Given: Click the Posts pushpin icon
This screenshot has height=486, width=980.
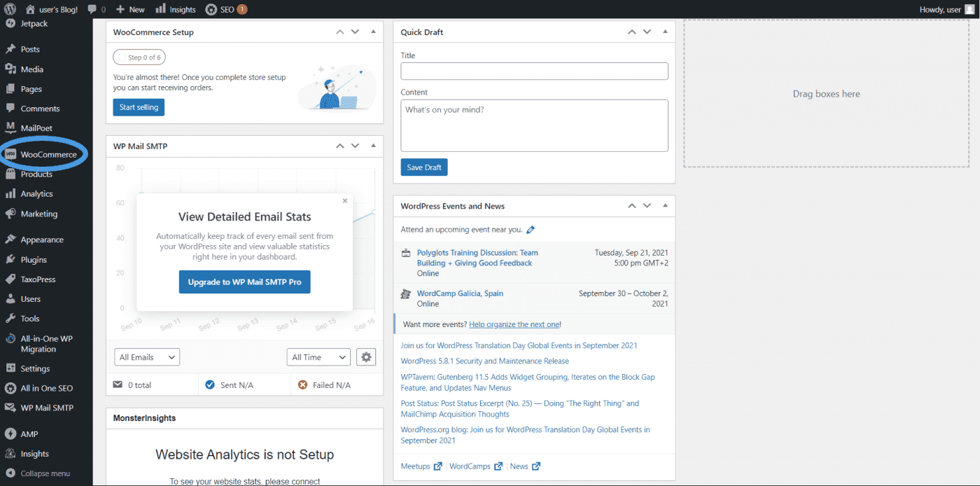Looking at the screenshot, I should (10, 49).
